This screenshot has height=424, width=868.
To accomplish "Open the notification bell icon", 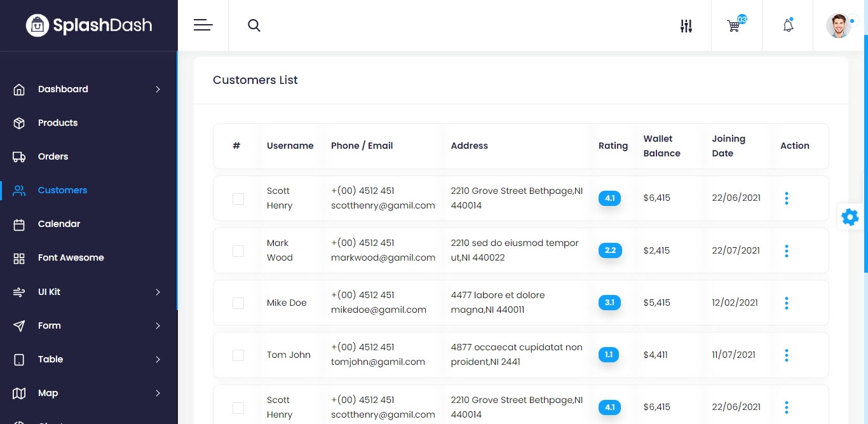I will point(788,26).
